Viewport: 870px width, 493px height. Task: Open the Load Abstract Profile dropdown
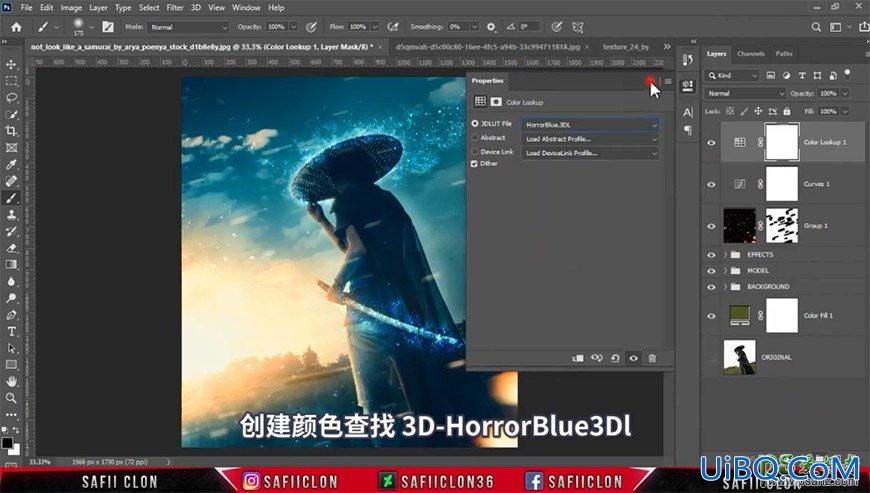[x=590, y=139]
